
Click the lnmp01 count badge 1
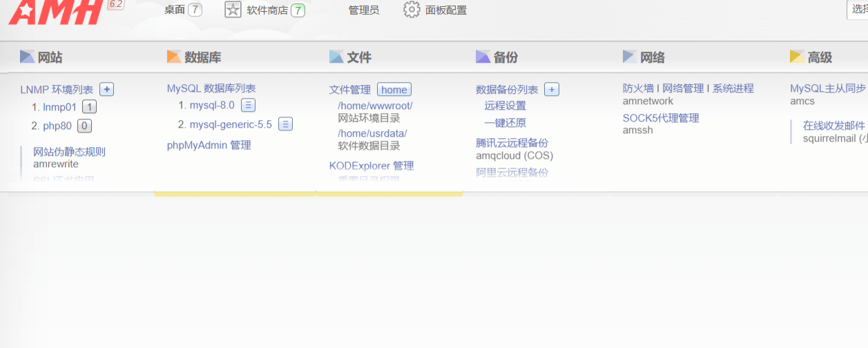[x=89, y=107]
